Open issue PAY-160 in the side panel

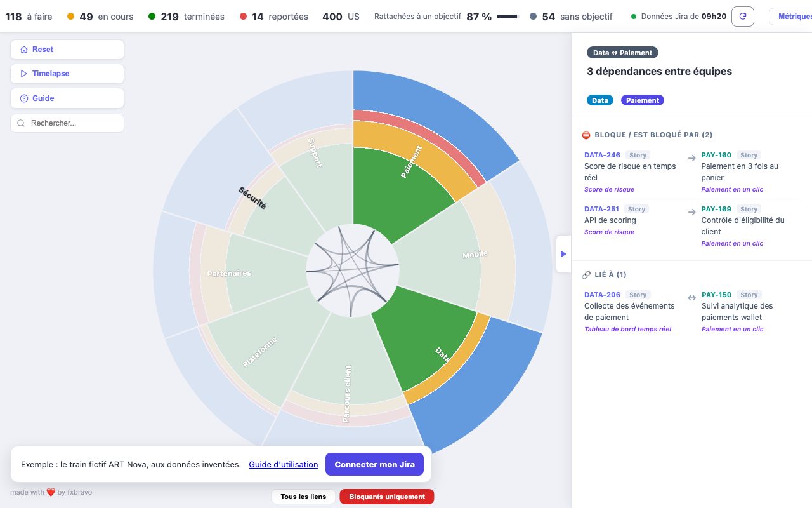click(716, 155)
